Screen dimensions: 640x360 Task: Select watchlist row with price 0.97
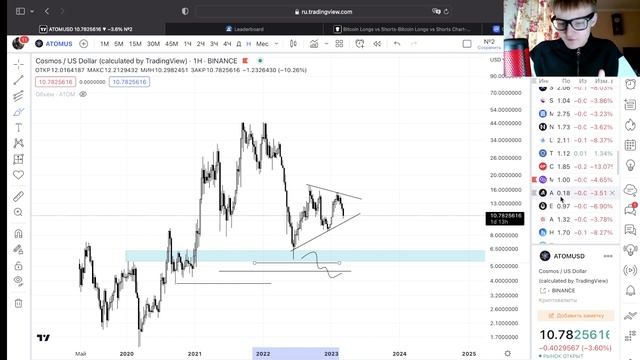(576, 206)
